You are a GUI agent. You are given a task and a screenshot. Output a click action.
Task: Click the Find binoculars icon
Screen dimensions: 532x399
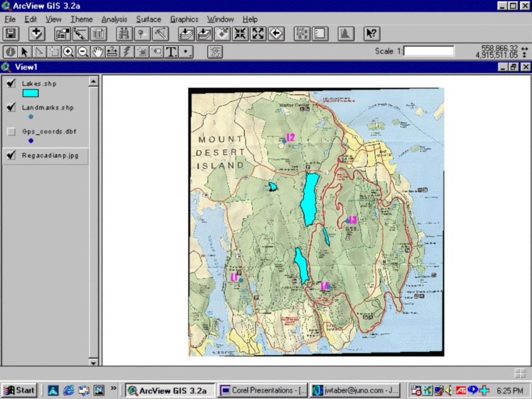coord(124,34)
